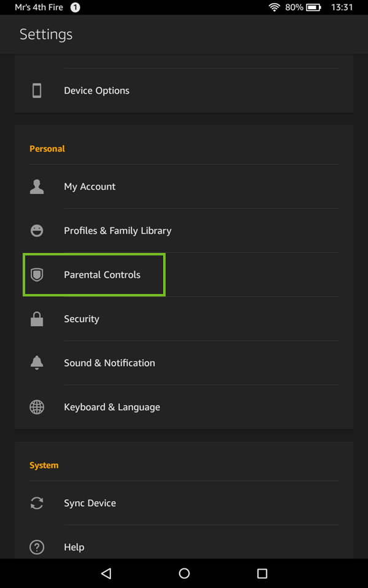
Task: Tap the Profiles & Family Library smiley icon
Action: 37,230
